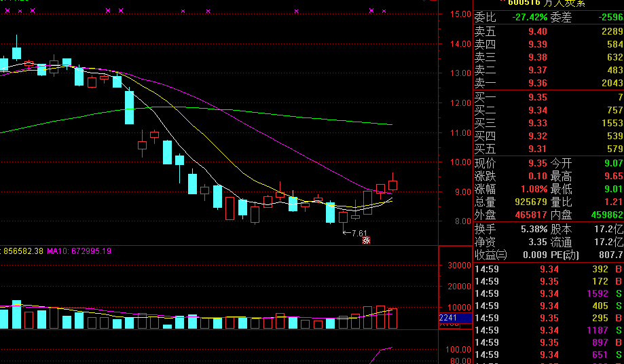
Task: Click the 12.00 price axis label
Action: coord(460,103)
